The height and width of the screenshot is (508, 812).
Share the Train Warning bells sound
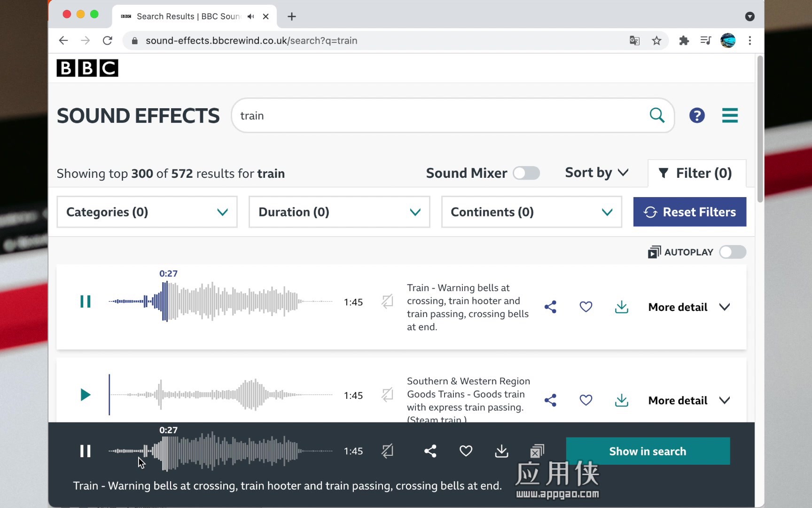[x=550, y=307]
